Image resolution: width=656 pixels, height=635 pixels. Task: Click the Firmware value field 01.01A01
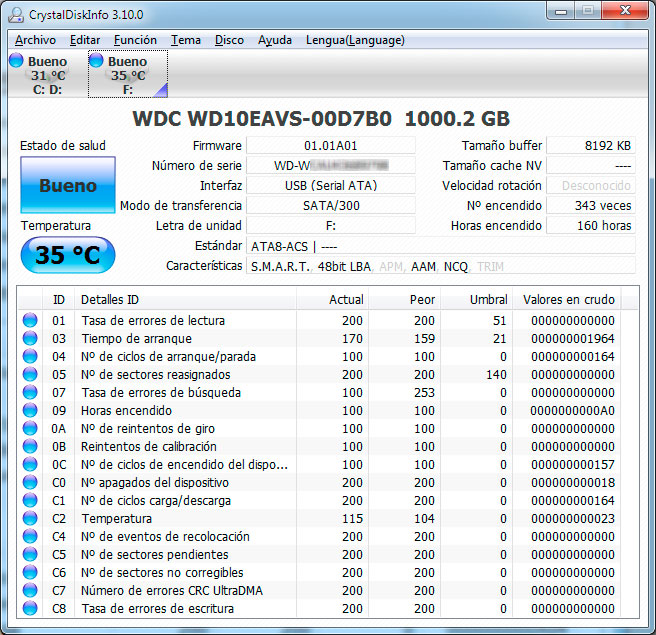pos(330,146)
